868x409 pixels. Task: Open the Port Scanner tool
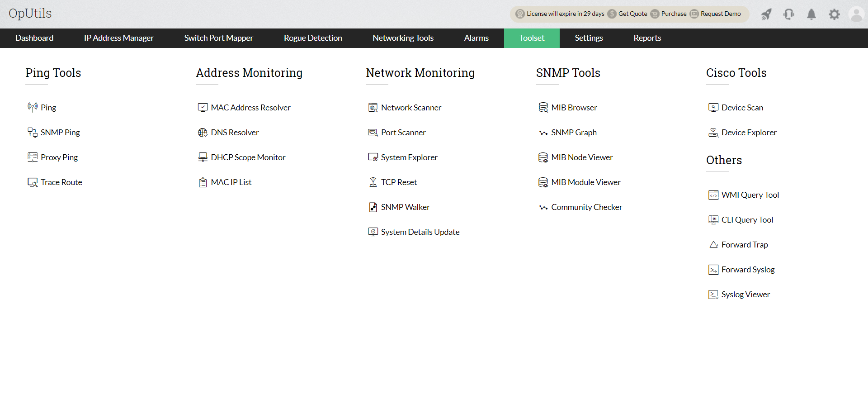pyautogui.click(x=403, y=132)
